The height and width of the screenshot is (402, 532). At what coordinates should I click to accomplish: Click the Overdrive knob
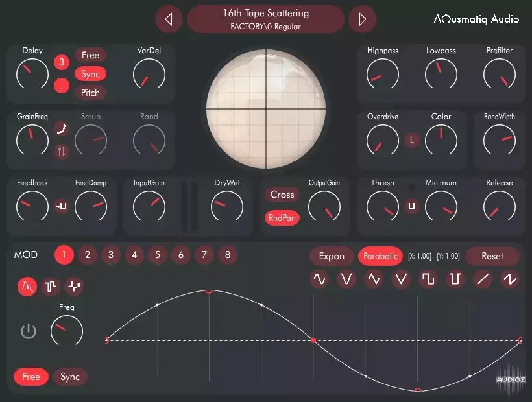tap(383, 140)
